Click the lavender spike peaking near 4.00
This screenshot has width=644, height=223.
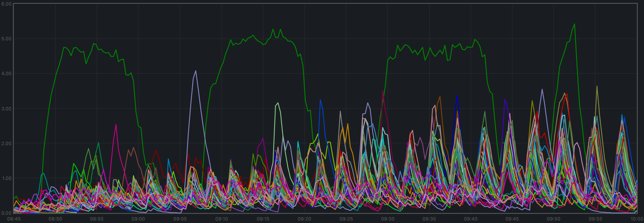(195, 71)
